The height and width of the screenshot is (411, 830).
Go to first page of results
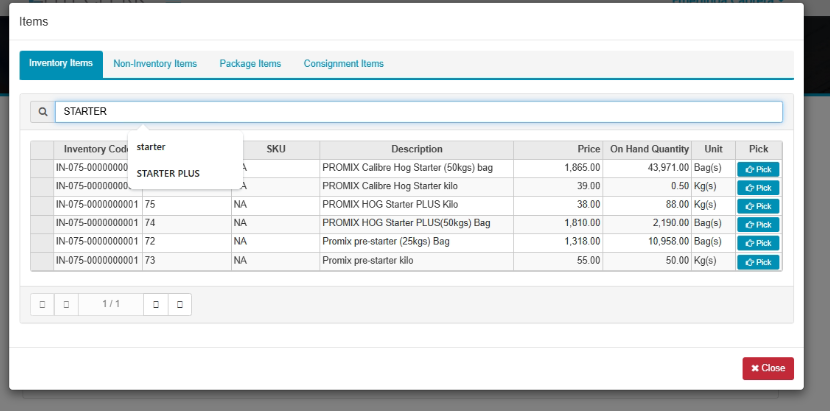coord(42,305)
